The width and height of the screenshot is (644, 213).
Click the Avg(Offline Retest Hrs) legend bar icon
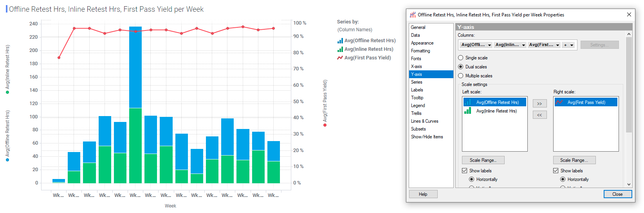(x=340, y=41)
